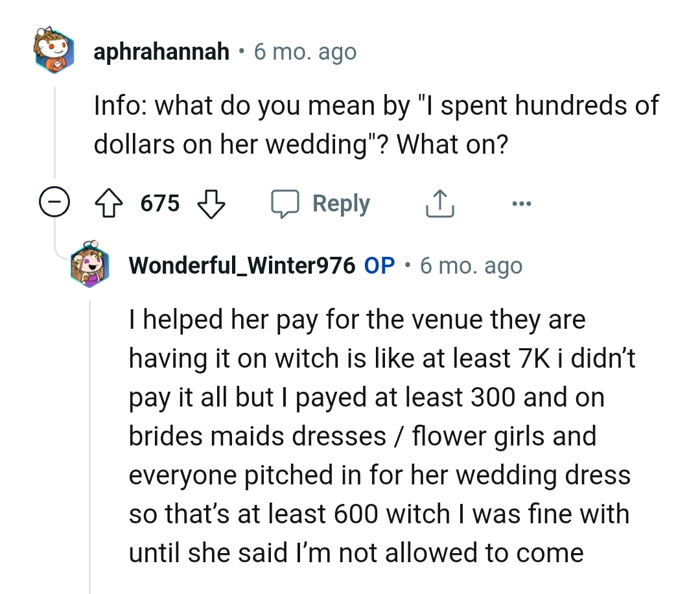Image resolution: width=700 pixels, height=594 pixels.
Task: Toggle an upvote on aphrahannah's comment
Action: coord(110,203)
